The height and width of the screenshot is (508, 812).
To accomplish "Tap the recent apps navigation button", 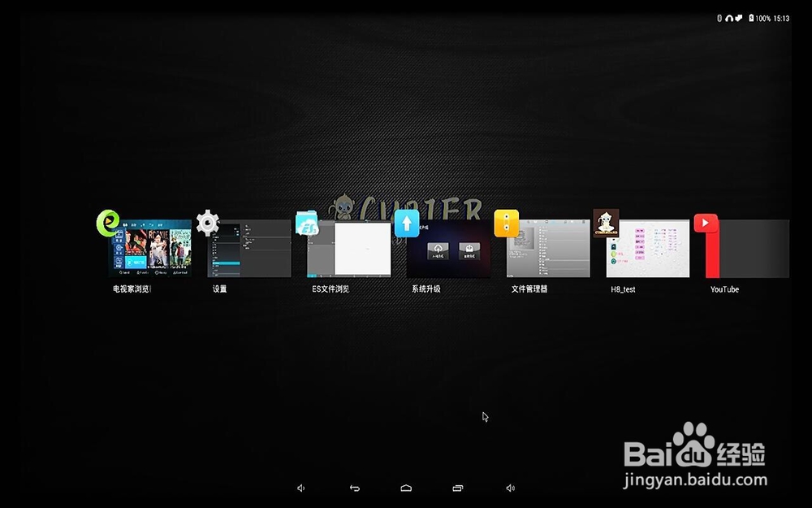I will 458,488.
